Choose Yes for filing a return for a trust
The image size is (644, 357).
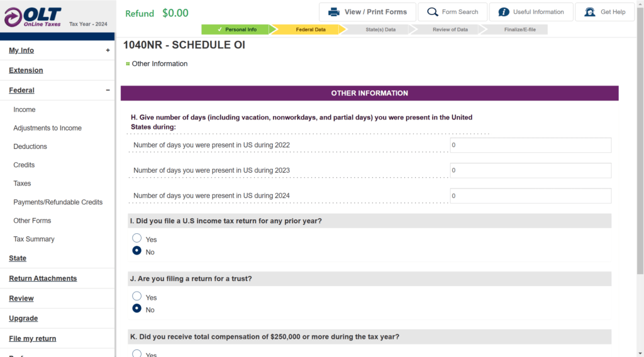tap(136, 296)
